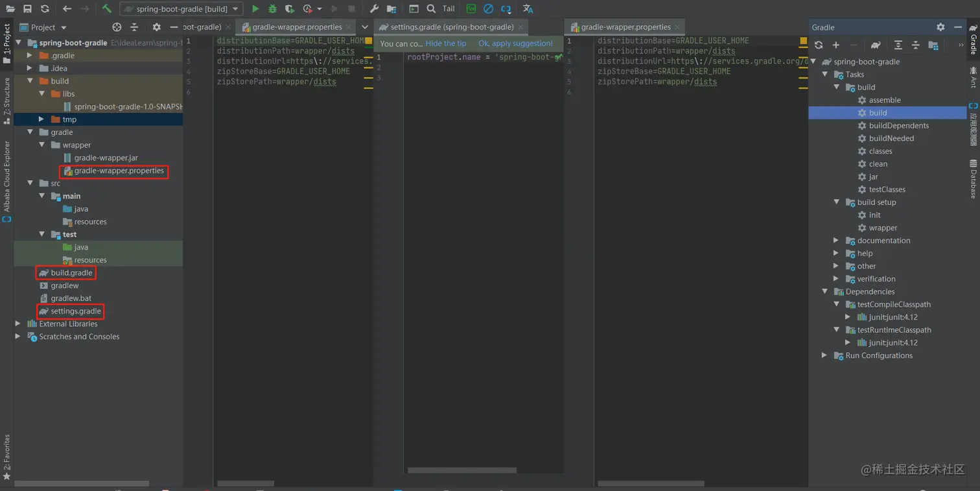Collapse all in the Project panel header
980x491 pixels.
click(x=134, y=27)
